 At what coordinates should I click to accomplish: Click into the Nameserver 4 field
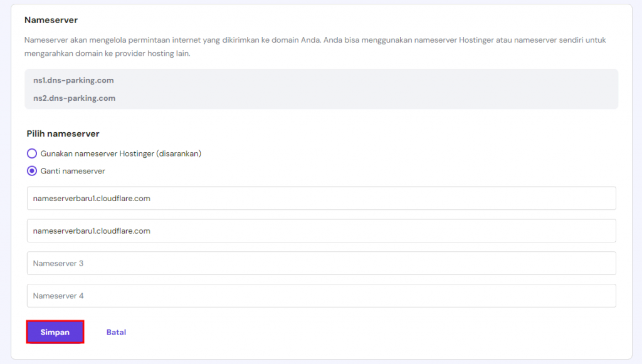pyautogui.click(x=321, y=296)
